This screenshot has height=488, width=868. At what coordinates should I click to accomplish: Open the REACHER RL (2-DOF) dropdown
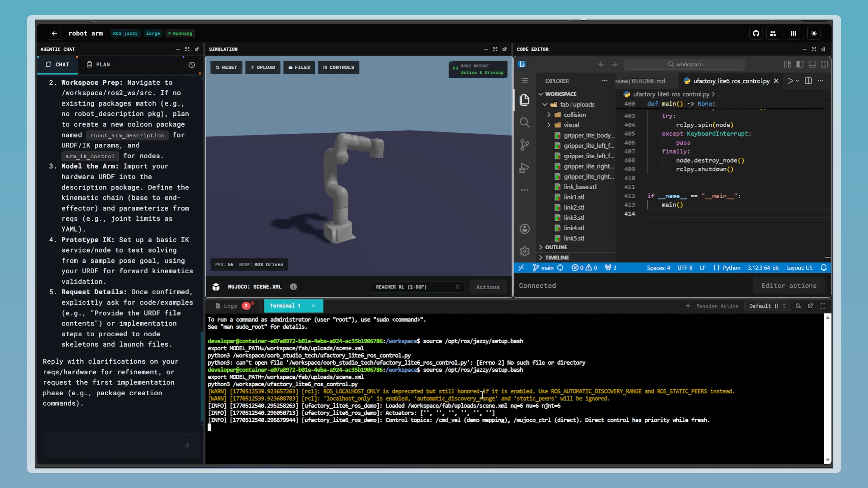coord(417,287)
